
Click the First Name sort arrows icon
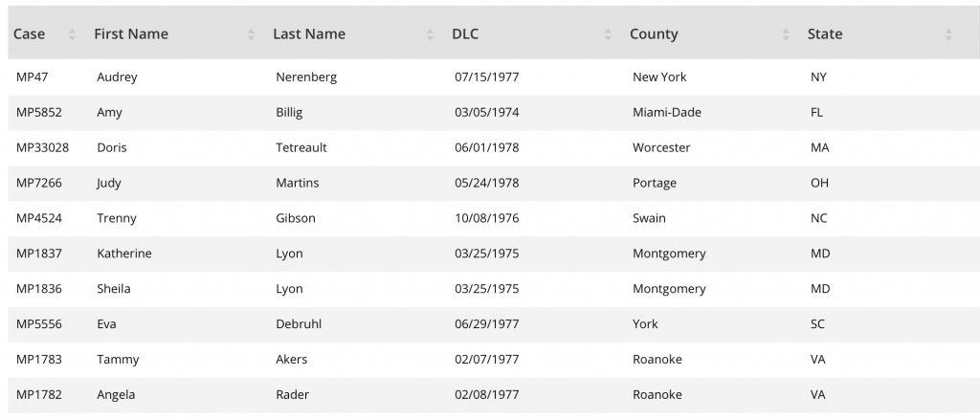pyautogui.click(x=251, y=34)
